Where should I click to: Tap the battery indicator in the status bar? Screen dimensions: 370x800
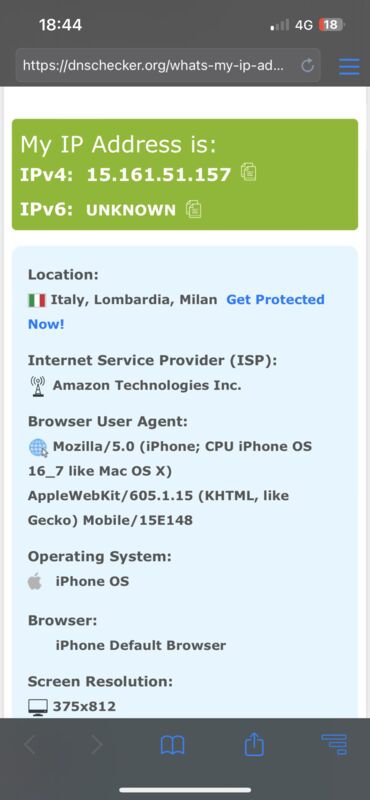tap(332, 24)
